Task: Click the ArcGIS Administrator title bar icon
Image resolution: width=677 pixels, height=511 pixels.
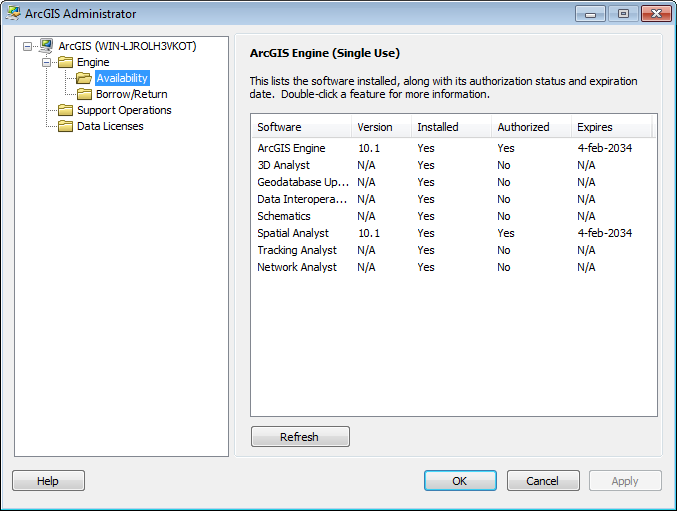Action: pyautogui.click(x=13, y=14)
